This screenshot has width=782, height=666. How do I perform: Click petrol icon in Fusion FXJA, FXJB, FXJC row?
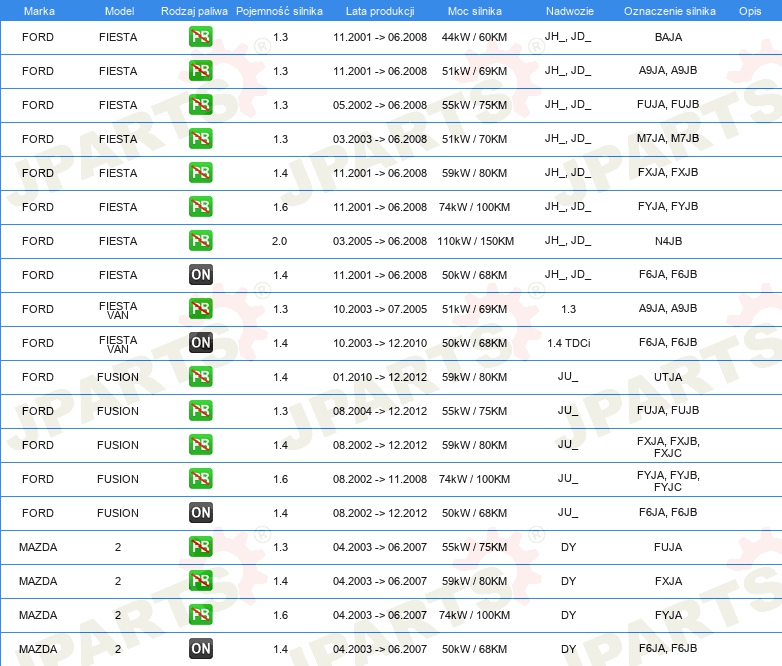pos(200,444)
